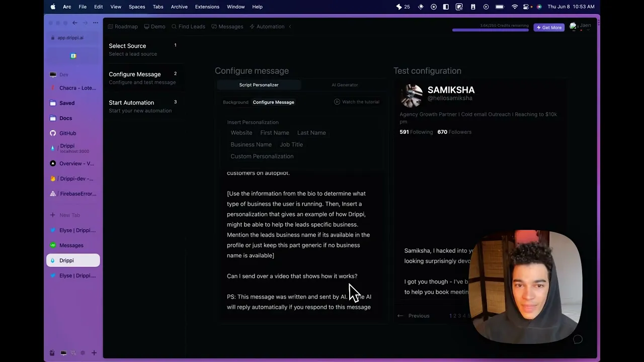This screenshot has width=644, height=362.
Task: Open the Extensions menu
Action: [207, 7]
